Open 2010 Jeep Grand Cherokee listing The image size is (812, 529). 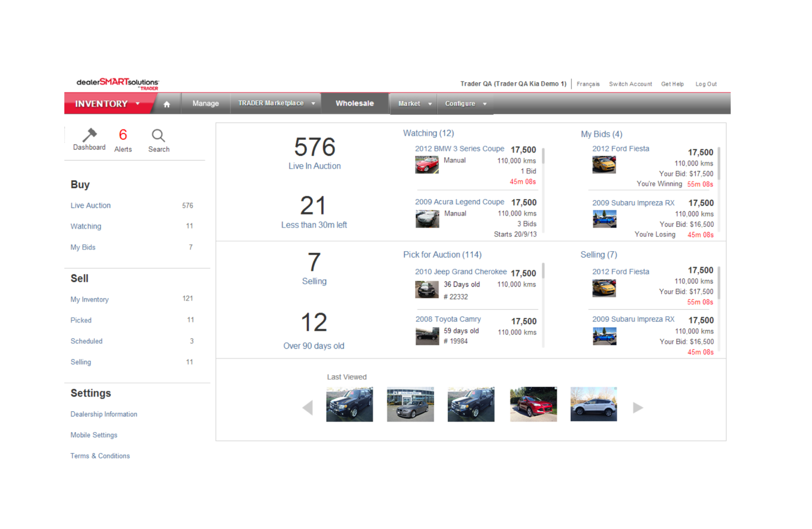[461, 271]
